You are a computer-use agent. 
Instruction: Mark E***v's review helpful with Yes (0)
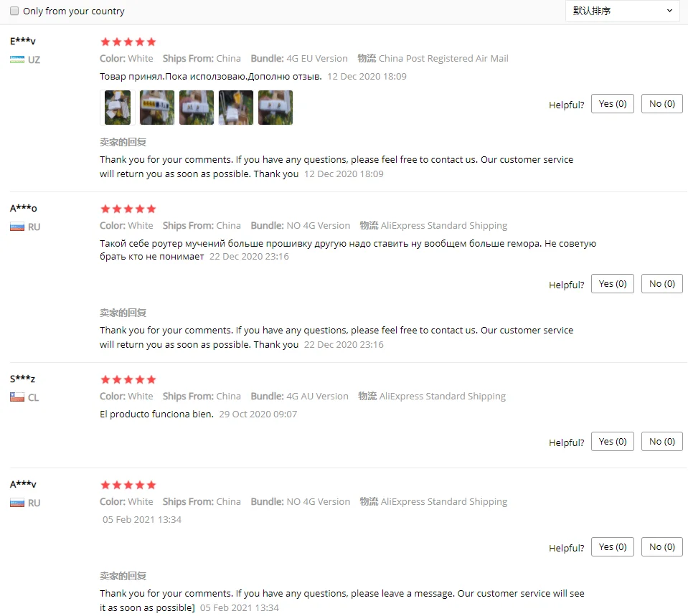click(613, 103)
